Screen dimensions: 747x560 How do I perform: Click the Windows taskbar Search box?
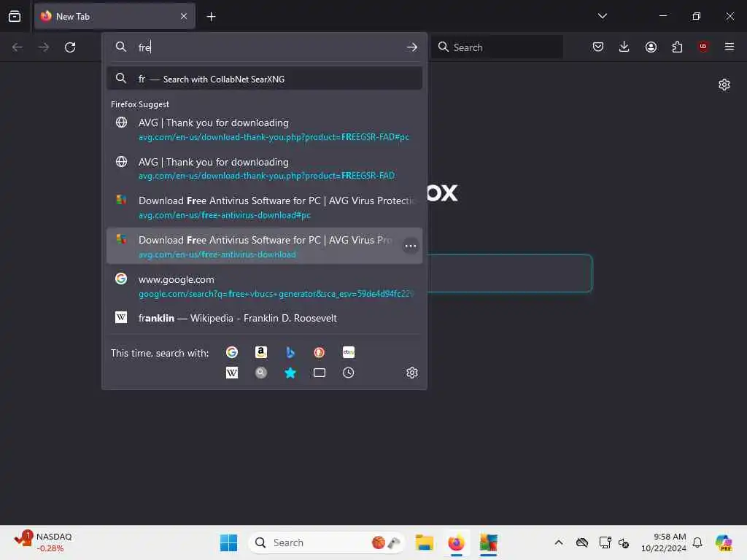[x=326, y=542]
